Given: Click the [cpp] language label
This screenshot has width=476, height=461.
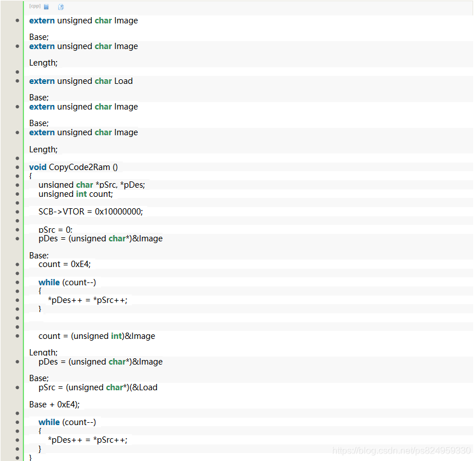Looking at the screenshot, I should [35, 6].
